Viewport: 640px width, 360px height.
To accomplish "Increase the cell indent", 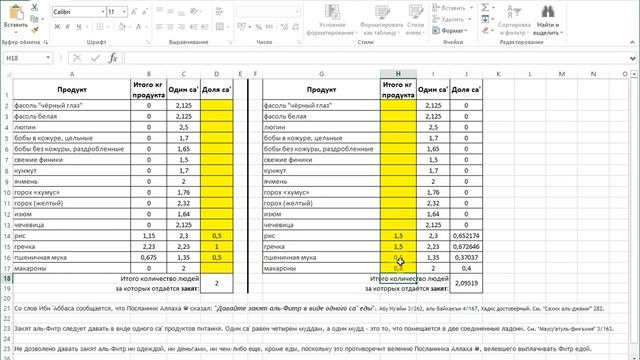I will pos(204,27).
